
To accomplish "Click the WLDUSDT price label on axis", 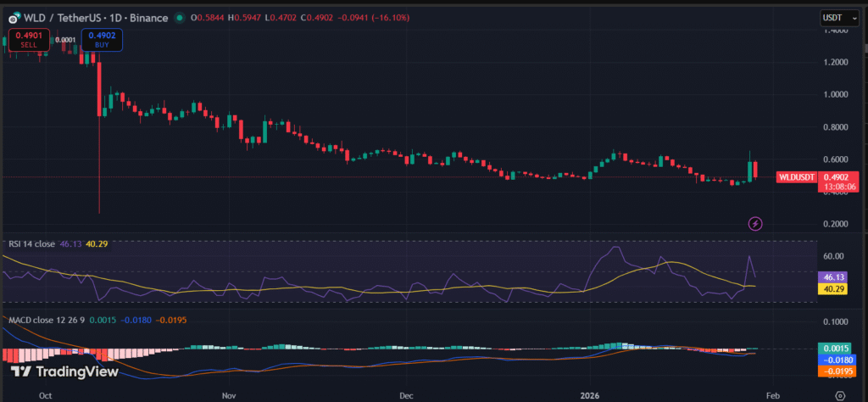I will pos(798,176).
